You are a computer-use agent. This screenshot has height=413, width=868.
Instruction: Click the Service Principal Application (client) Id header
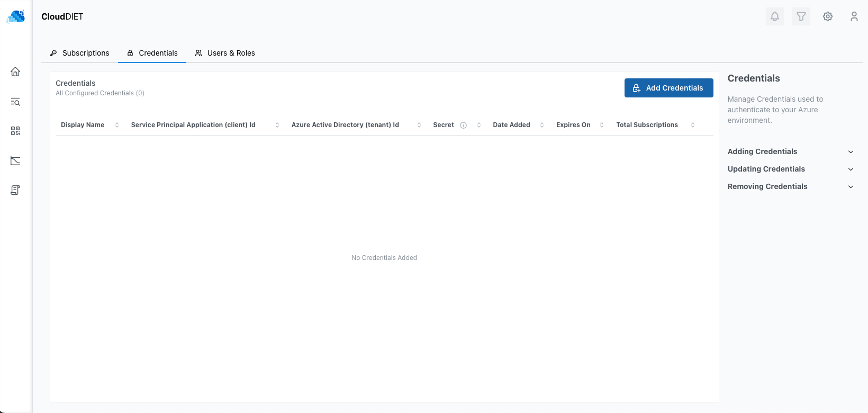tap(193, 125)
